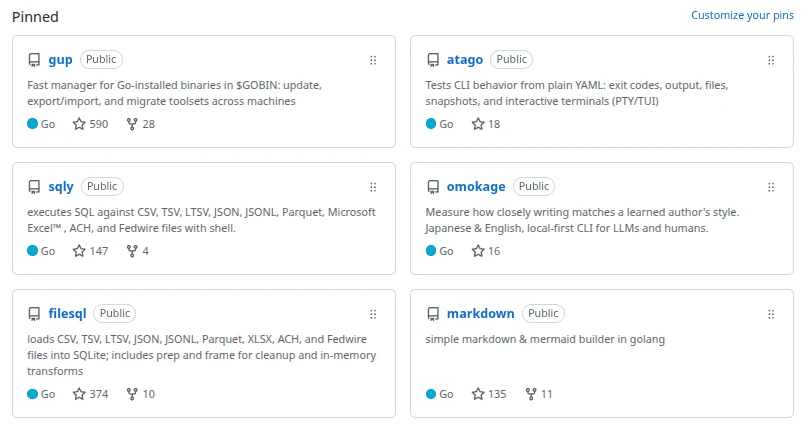Click the grip icon on sqly card

tap(373, 187)
